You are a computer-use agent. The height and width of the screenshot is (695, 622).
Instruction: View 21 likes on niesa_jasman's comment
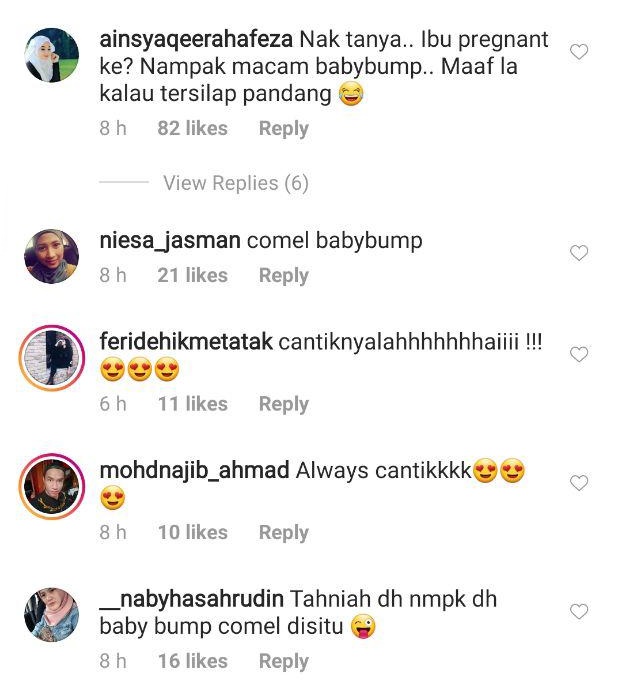coord(192,275)
